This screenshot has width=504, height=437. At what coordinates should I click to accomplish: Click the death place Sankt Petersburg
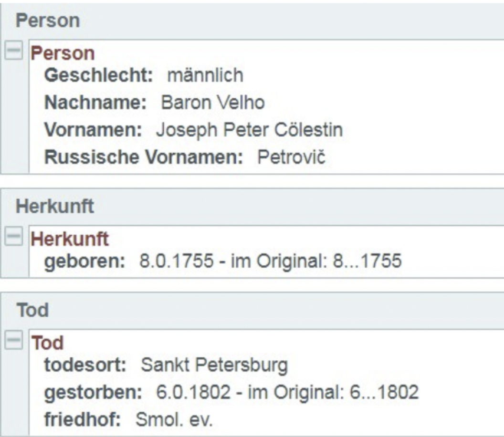(x=214, y=365)
